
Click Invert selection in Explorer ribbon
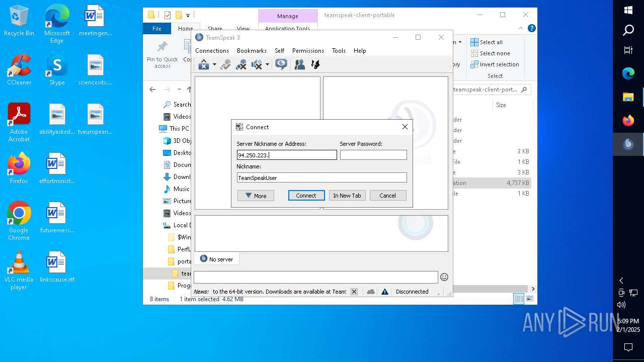coord(495,64)
